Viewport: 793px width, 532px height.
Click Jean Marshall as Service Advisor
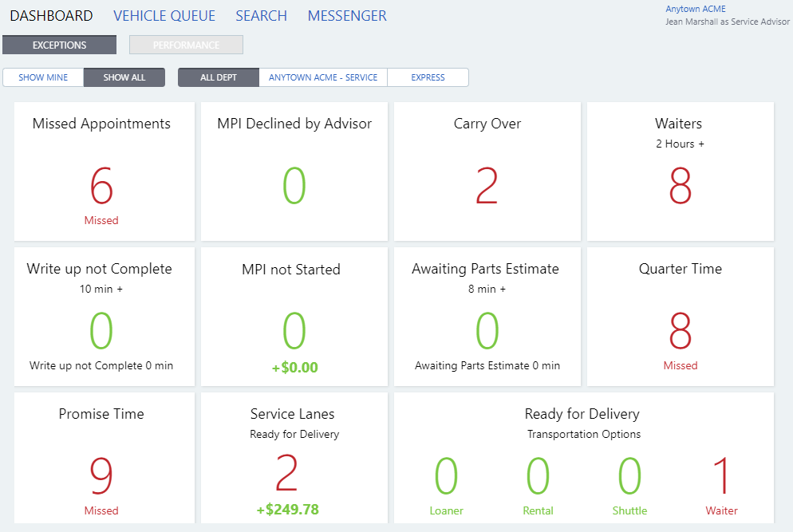pos(727,22)
